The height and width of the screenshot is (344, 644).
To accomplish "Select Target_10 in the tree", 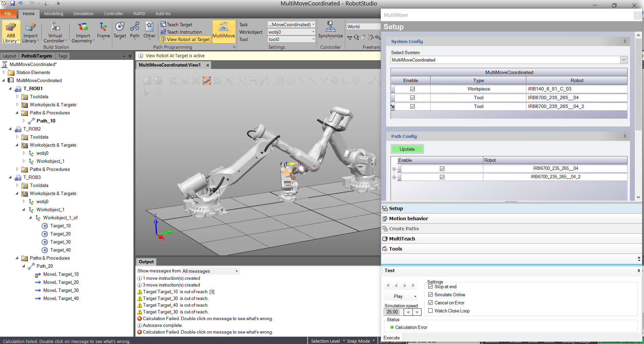I will click(x=60, y=226).
